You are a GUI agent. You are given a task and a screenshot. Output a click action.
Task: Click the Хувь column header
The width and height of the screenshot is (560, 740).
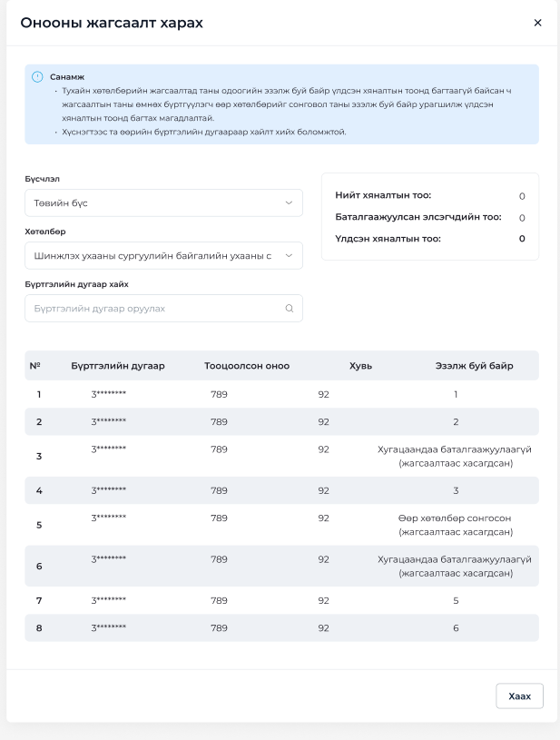pyautogui.click(x=360, y=366)
